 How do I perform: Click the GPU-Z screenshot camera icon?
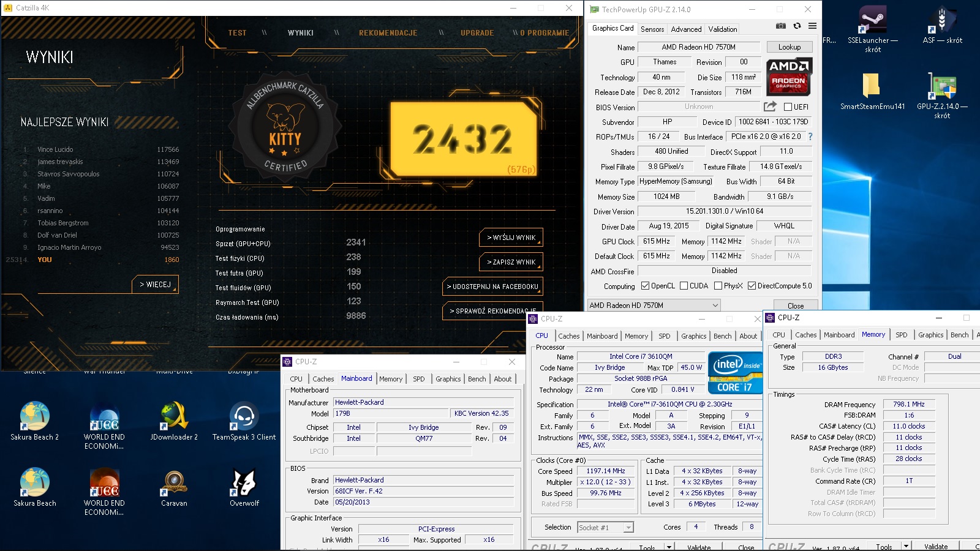(781, 26)
